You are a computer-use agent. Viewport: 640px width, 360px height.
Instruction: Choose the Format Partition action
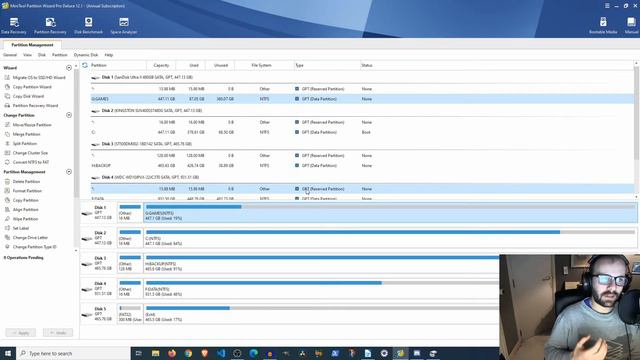pos(23,191)
